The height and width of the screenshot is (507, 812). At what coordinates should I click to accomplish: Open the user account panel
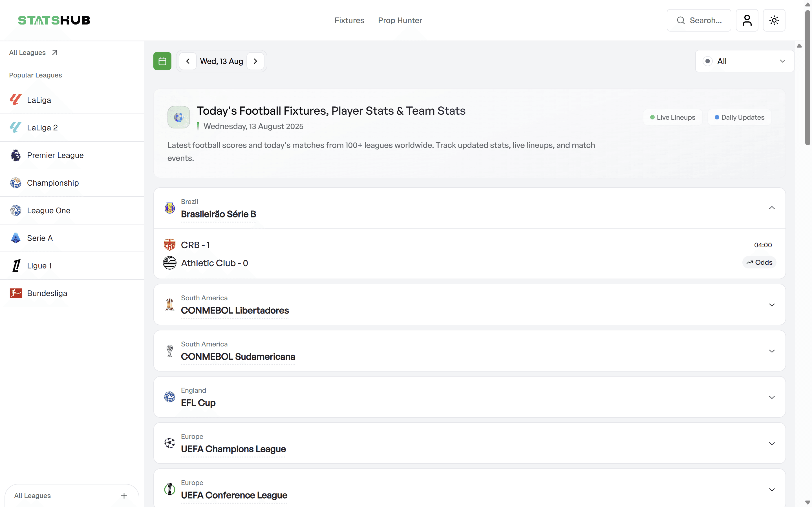pos(747,20)
